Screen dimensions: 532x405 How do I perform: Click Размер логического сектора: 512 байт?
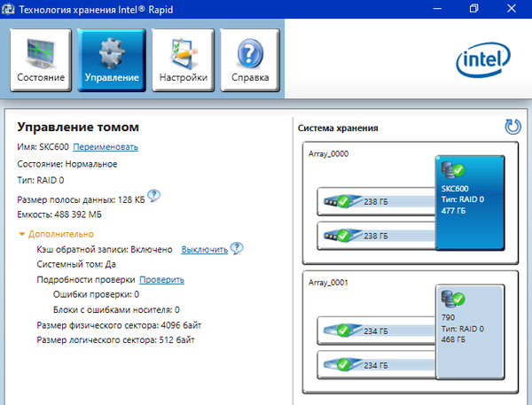[115, 340]
